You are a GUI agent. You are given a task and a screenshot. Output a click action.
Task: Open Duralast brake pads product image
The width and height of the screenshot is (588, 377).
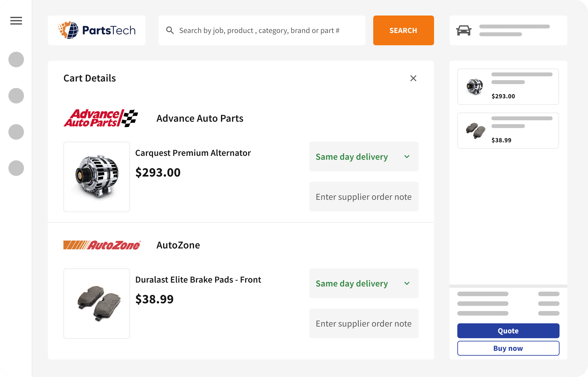pyautogui.click(x=97, y=304)
